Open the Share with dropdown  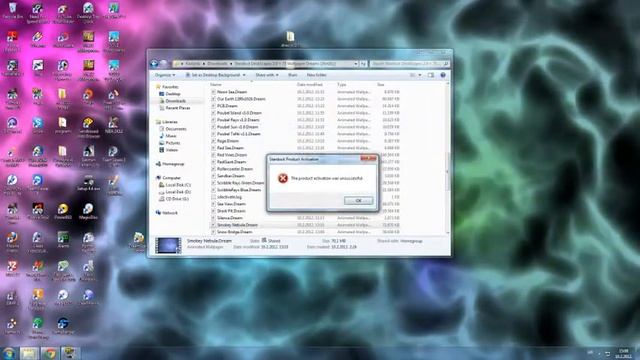coord(267,75)
